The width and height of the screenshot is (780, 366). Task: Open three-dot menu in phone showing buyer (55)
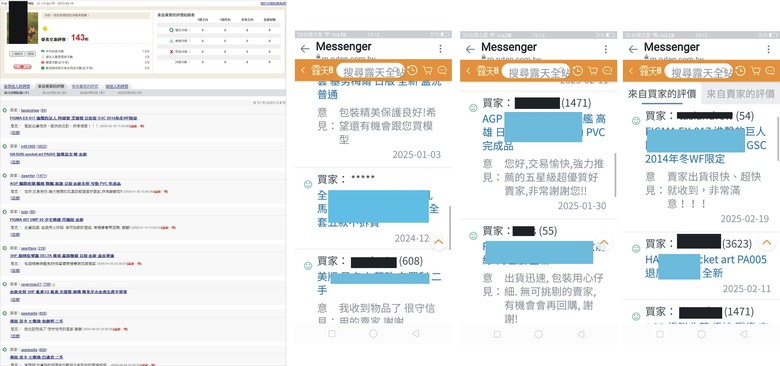click(x=606, y=49)
